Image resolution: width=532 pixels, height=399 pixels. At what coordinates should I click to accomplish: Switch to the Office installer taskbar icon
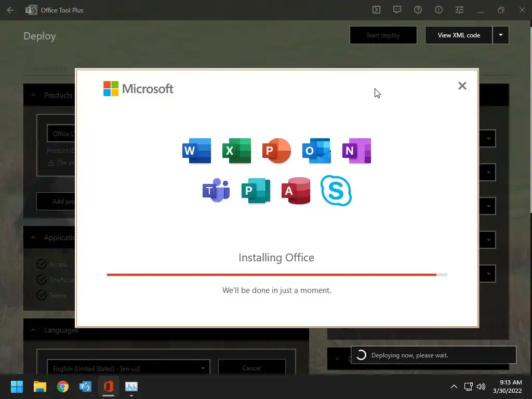point(108,387)
